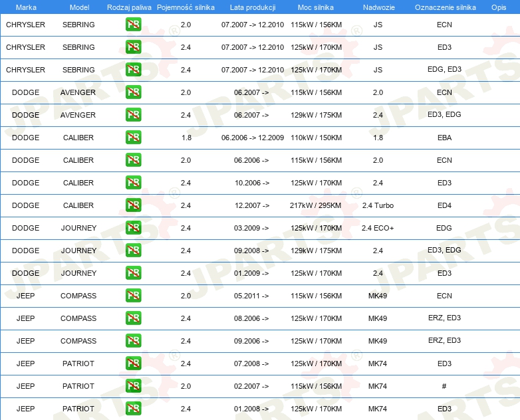Select the Rodzaj paliwa column header
The width and height of the screenshot is (520, 420).
128,7
